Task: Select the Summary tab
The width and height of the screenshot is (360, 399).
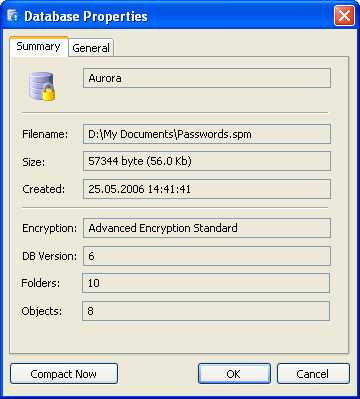Action: pyautogui.click(x=39, y=46)
